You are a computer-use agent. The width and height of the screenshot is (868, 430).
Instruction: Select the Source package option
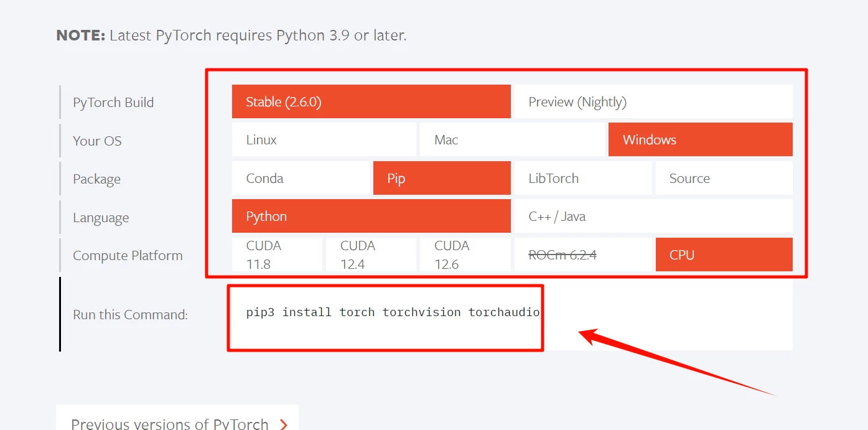pyautogui.click(x=723, y=179)
